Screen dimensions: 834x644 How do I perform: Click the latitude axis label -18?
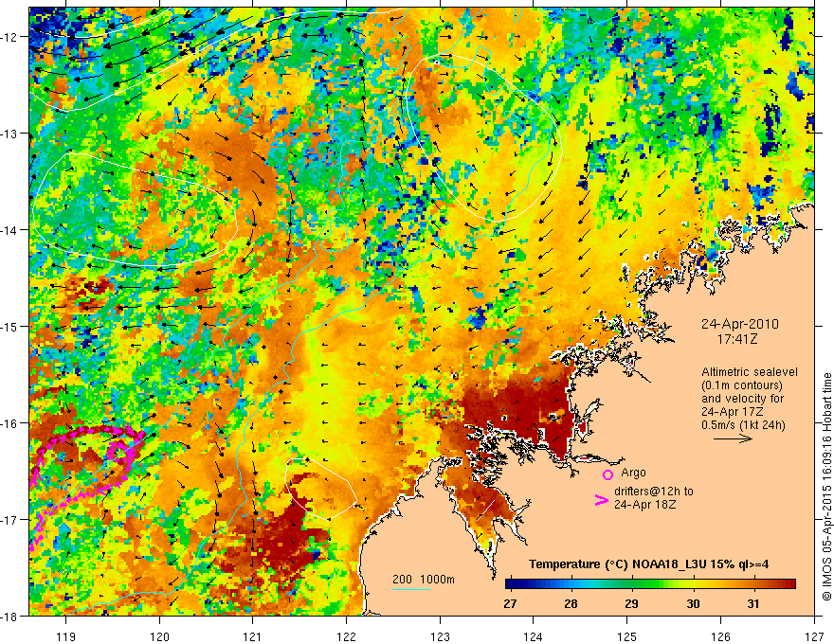(10, 616)
